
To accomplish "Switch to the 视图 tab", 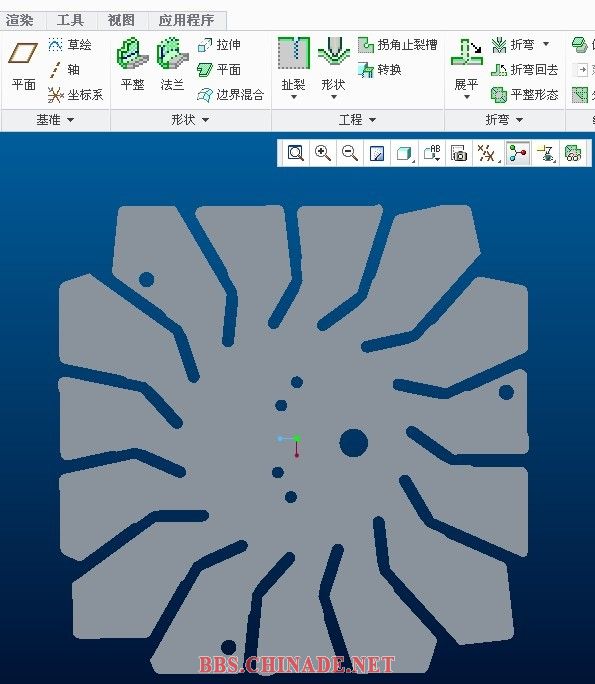I will pos(121,20).
